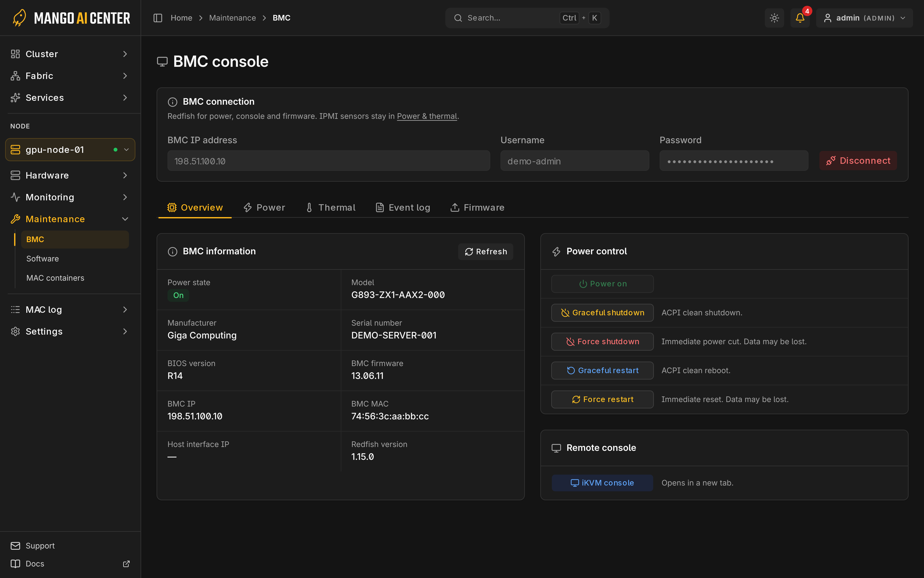924x578 pixels.
Task: Click Graceful restart button
Action: click(602, 370)
